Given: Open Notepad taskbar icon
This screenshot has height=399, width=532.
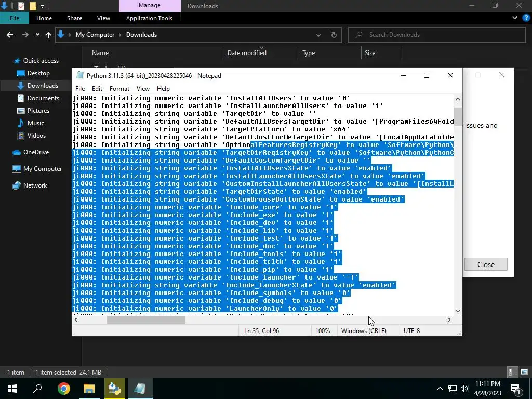Looking at the screenshot, I should 140,389.
